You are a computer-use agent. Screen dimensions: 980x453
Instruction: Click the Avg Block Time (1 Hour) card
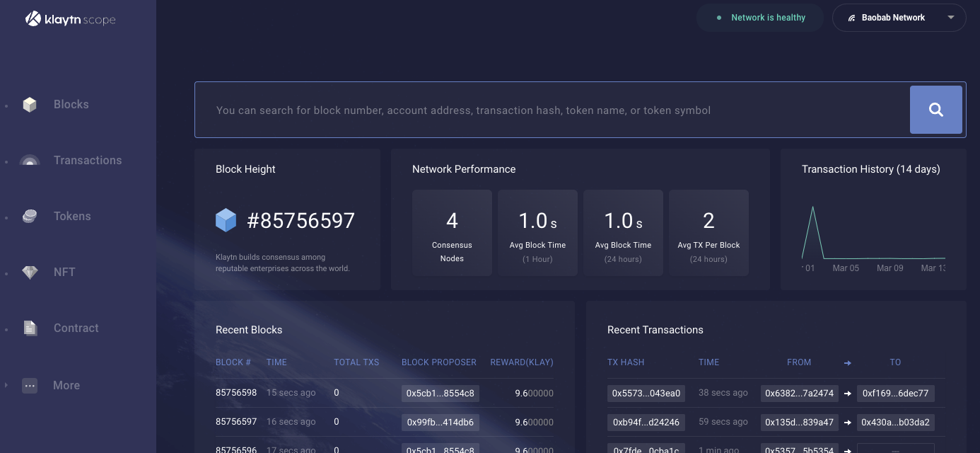[x=537, y=232]
